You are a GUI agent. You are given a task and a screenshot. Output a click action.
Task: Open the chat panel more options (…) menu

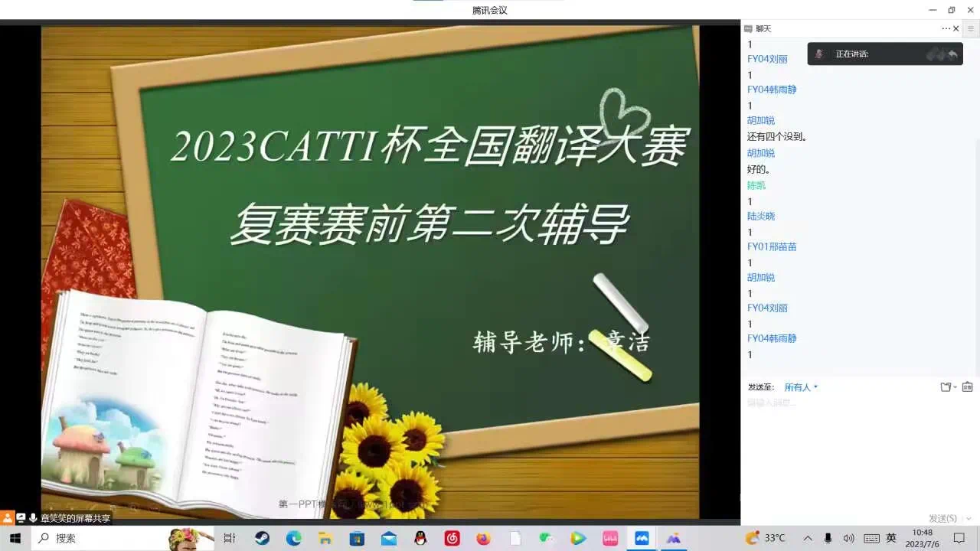pyautogui.click(x=946, y=28)
